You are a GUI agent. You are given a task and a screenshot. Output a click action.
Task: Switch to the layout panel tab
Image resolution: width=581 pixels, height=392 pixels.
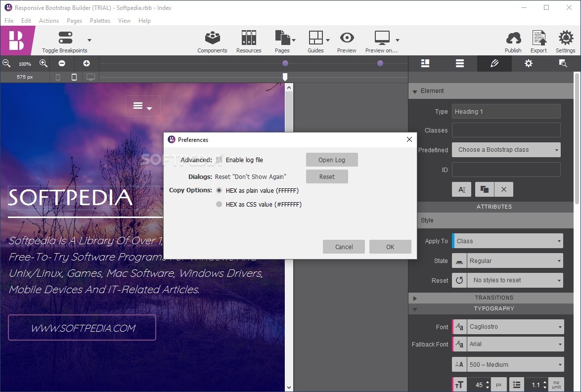(425, 63)
